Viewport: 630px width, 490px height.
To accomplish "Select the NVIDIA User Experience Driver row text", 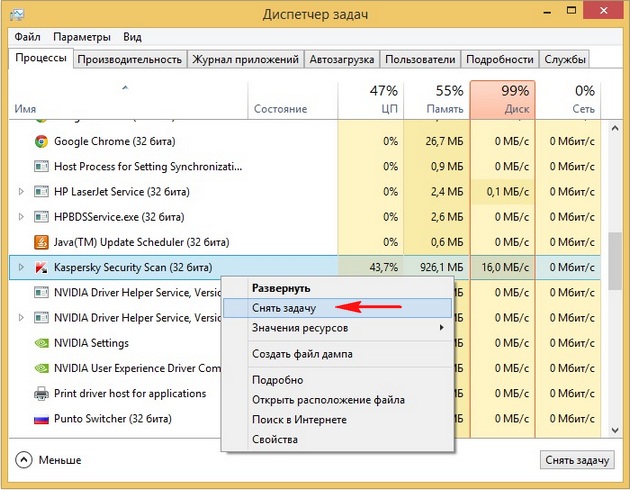I will (x=137, y=368).
